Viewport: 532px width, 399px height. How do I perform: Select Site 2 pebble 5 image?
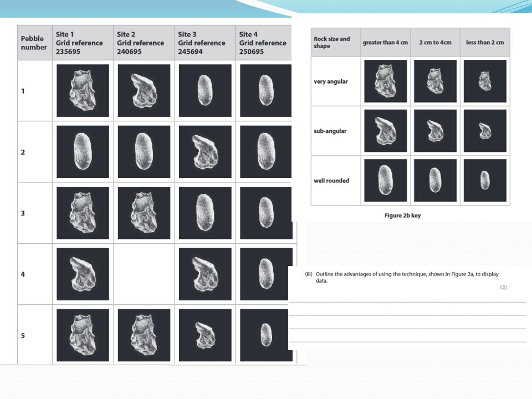tap(144, 335)
